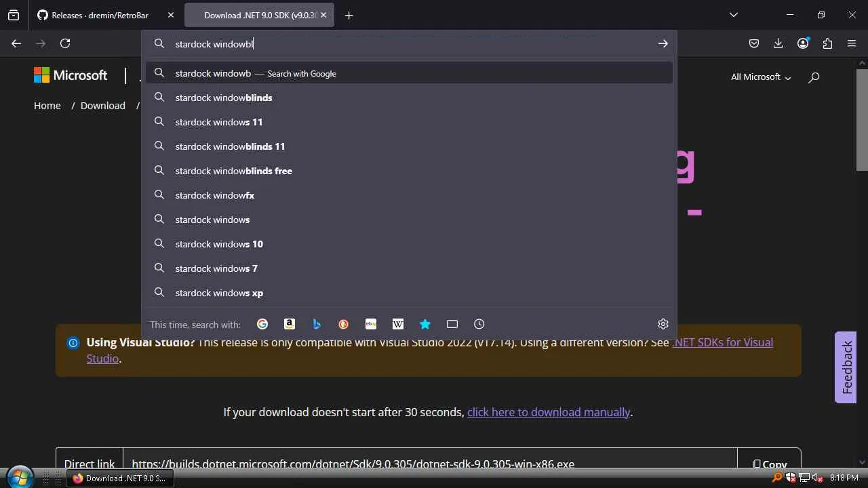868x488 pixels.
Task: Choose suggestion 'stardock windowfx'
Action: (409, 195)
